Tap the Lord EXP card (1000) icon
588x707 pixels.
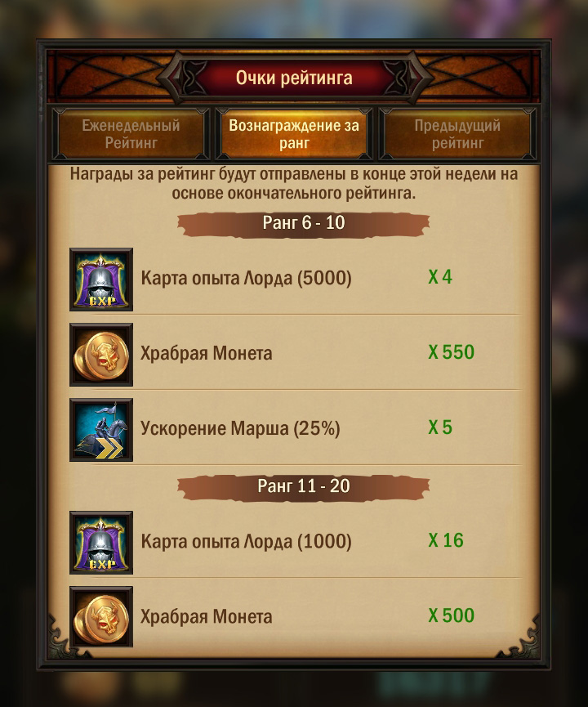pos(101,543)
